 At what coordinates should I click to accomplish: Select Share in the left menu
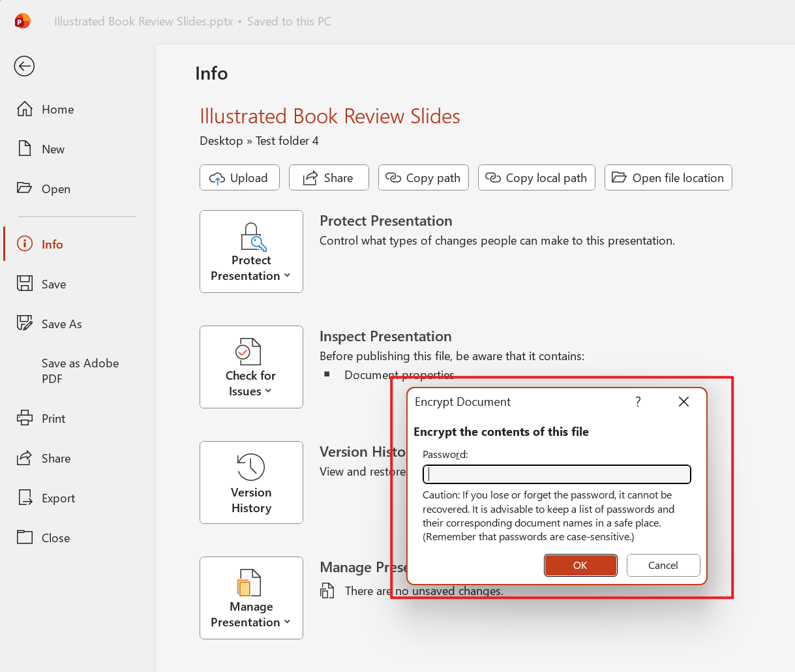click(55, 458)
